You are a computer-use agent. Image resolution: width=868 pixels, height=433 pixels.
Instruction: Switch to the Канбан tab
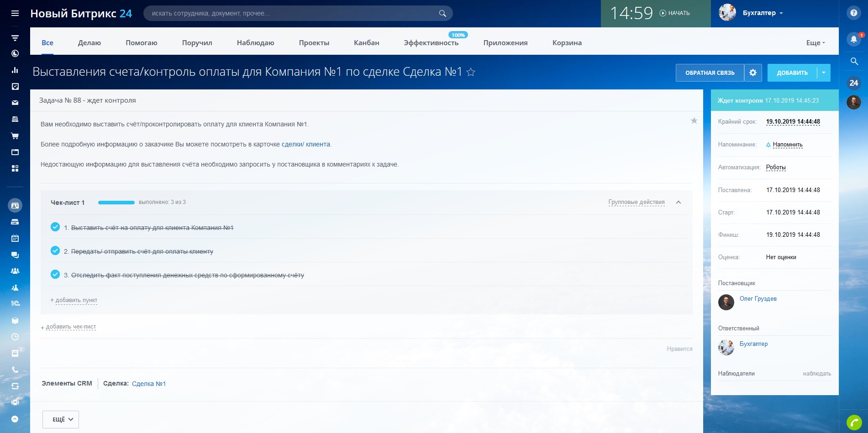(366, 43)
